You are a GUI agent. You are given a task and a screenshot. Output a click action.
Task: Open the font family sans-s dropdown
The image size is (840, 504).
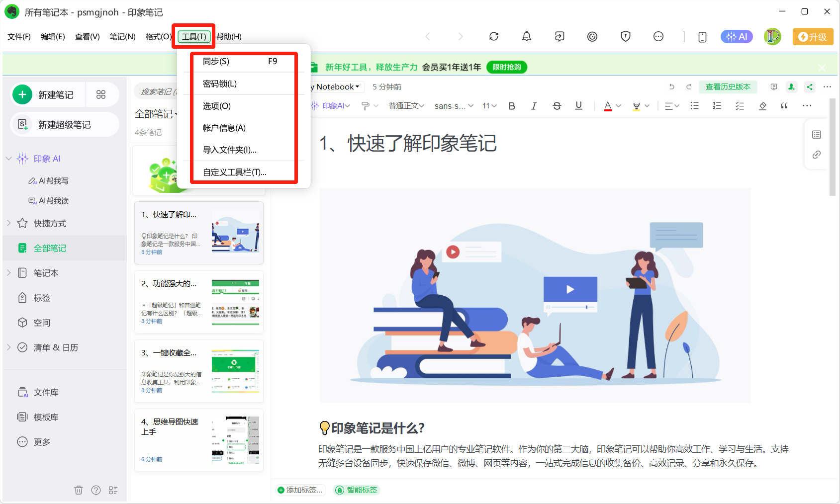click(454, 106)
